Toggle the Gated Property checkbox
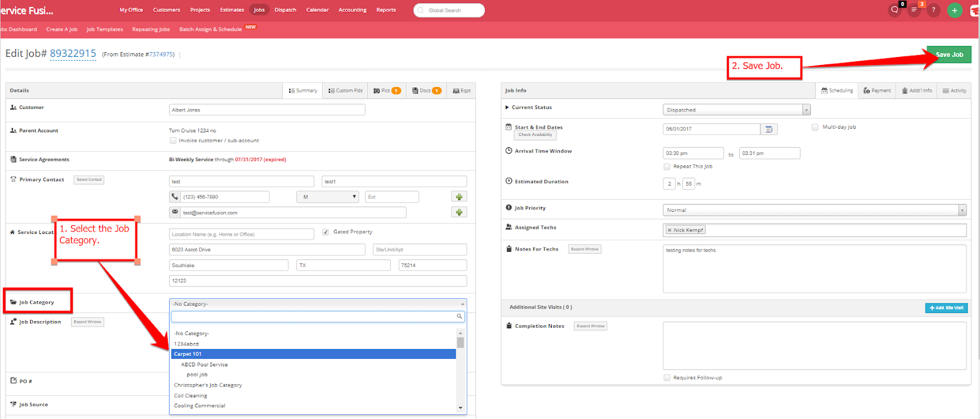The image size is (980, 419). [x=326, y=232]
